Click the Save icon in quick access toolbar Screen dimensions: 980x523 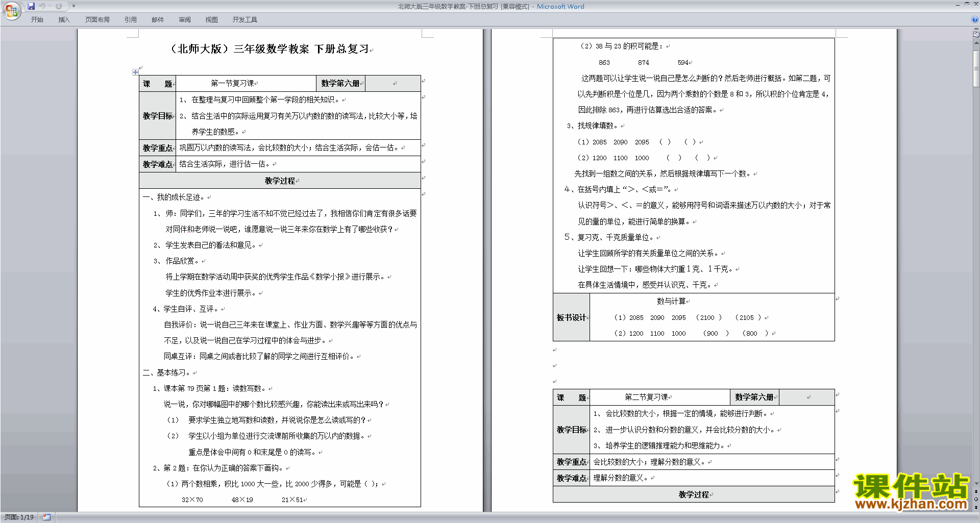(x=31, y=6)
